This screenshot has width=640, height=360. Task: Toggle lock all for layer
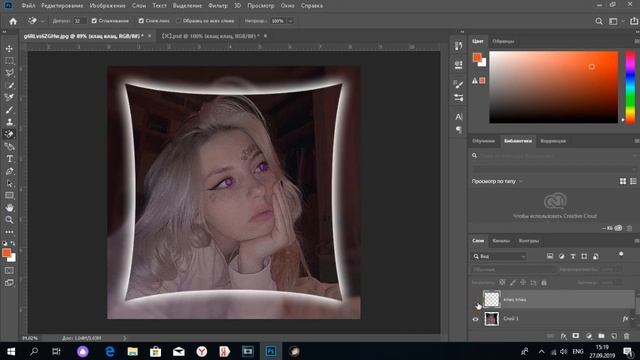pos(544,282)
